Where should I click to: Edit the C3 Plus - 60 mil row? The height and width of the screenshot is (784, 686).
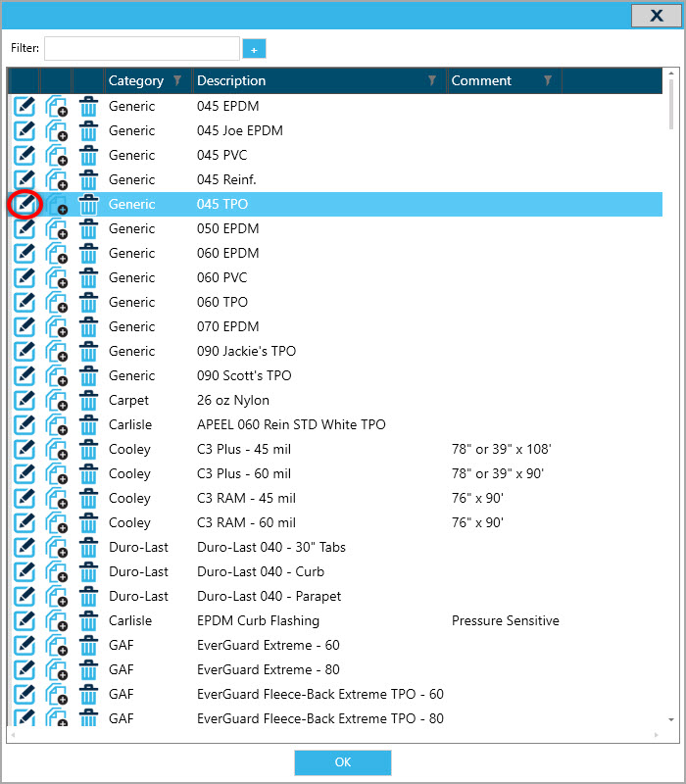24,473
